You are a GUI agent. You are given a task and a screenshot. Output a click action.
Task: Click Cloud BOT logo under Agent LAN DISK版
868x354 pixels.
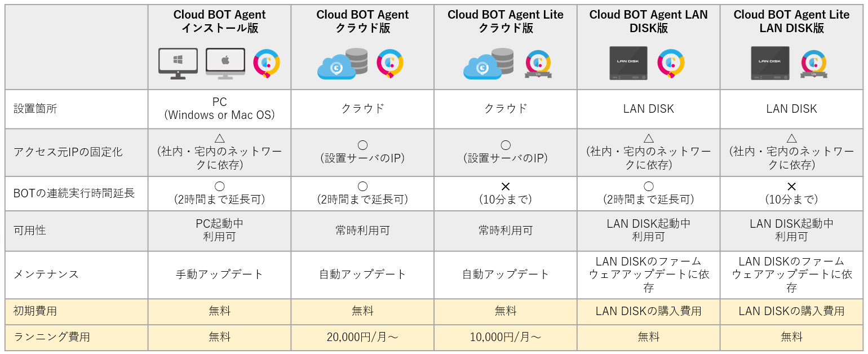pyautogui.click(x=671, y=63)
